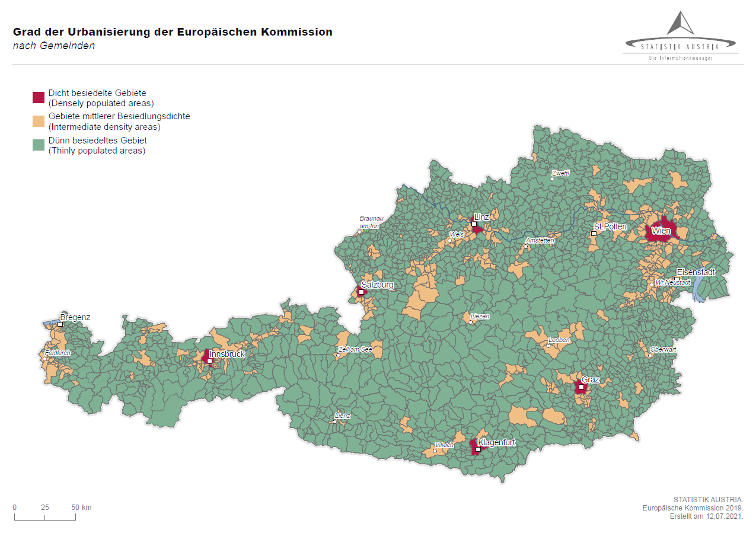
Task: Select the St.Pölten city label
Action: coord(610,226)
